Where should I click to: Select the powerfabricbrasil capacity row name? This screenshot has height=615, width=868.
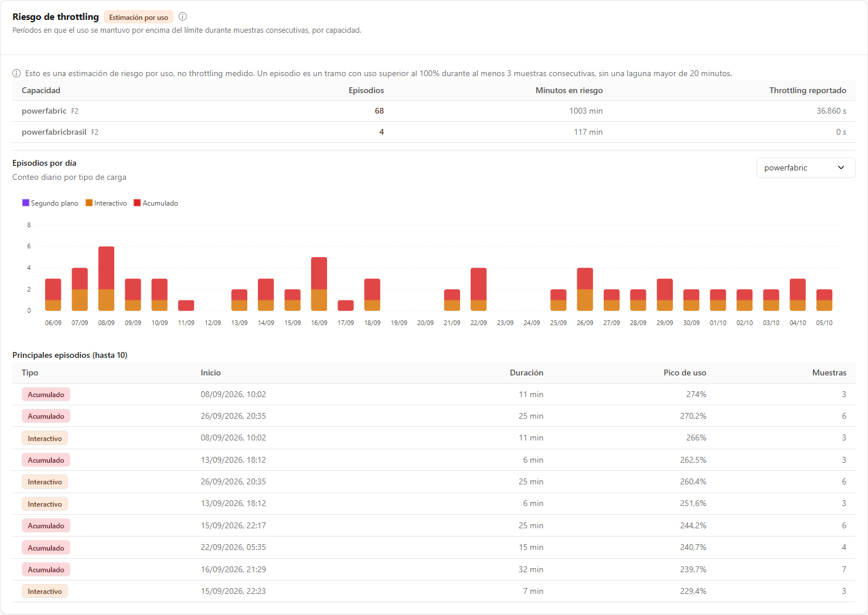(x=54, y=132)
